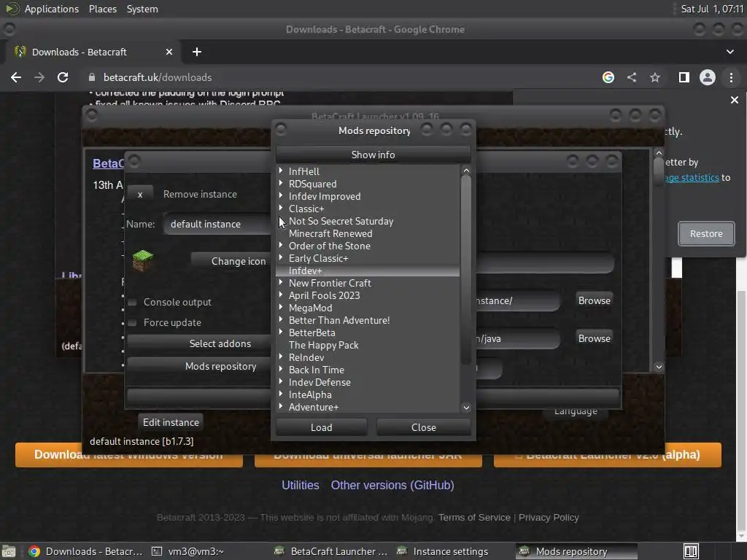Open a new Chrome tab

click(x=197, y=52)
